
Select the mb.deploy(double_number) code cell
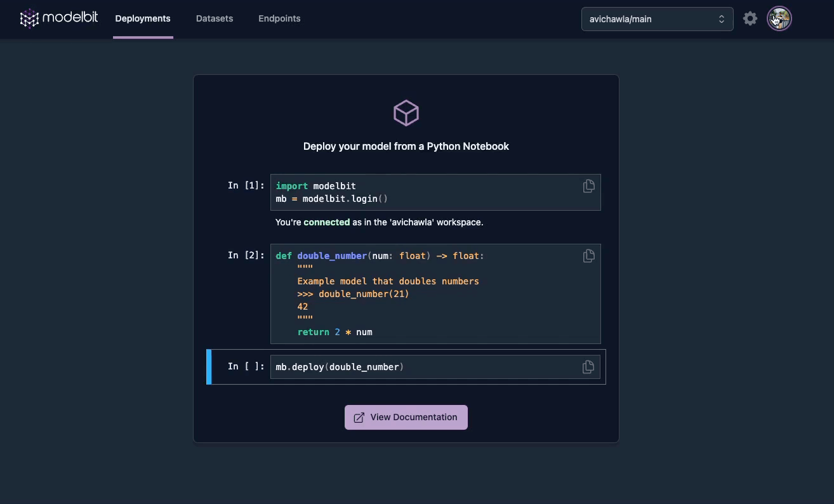pyautogui.click(x=435, y=367)
